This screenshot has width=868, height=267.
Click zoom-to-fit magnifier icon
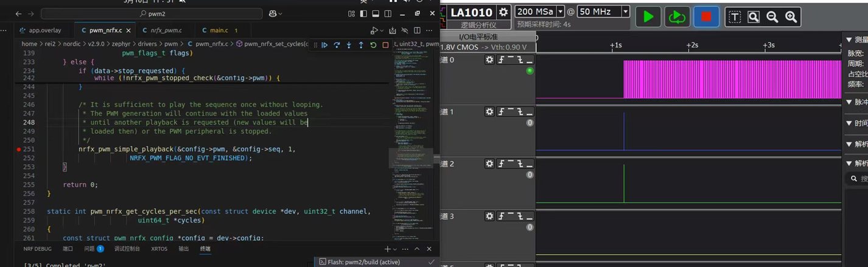754,17
